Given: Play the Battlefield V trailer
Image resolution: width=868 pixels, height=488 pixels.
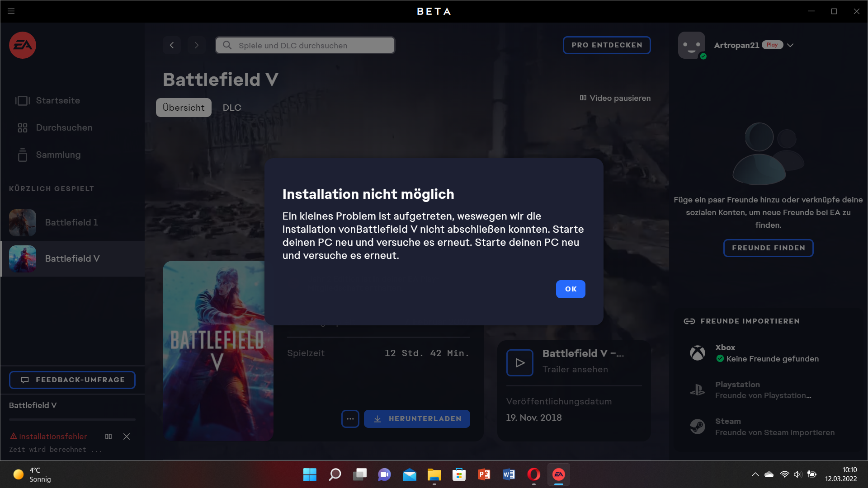Looking at the screenshot, I should point(519,362).
